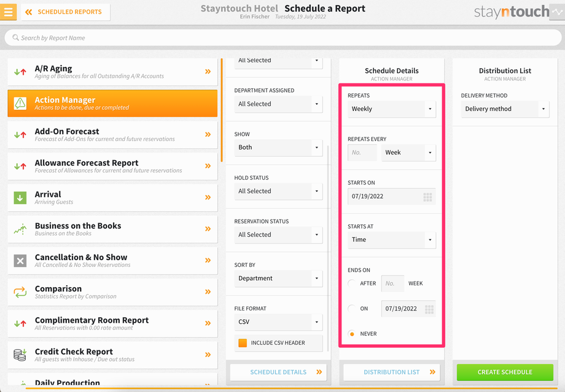Click the Add-On Forecast arrows icon

coord(20,134)
